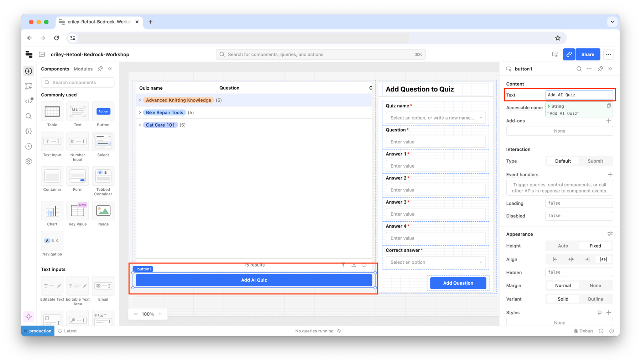Select the Table component icon

pyautogui.click(x=52, y=112)
